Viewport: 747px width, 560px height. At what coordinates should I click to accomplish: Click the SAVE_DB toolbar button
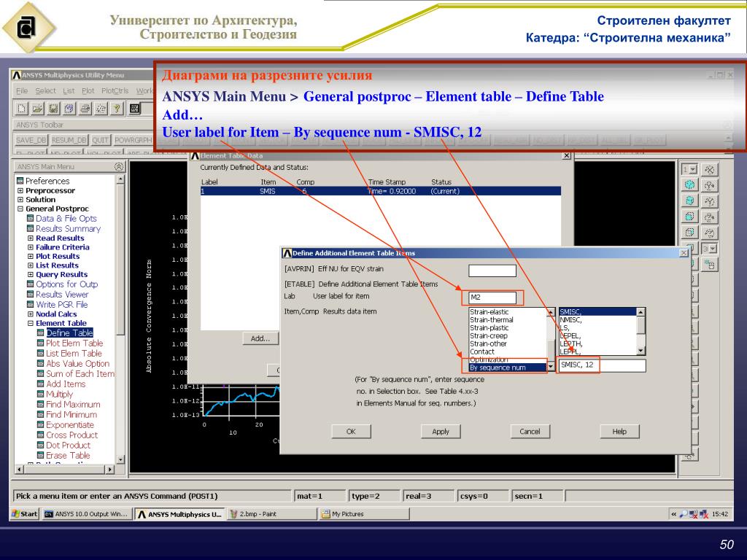point(31,140)
